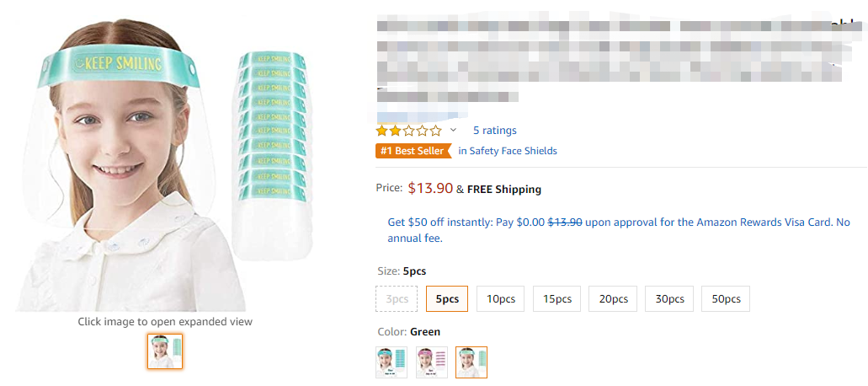Select the blue face shield color swatch

click(x=391, y=362)
